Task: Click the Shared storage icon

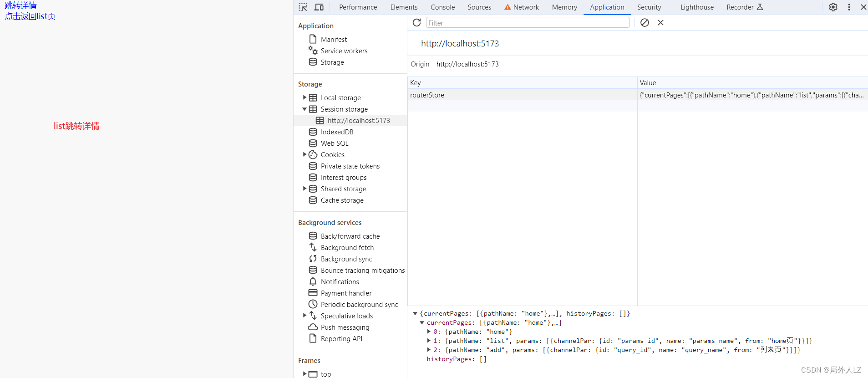Action: pos(313,189)
